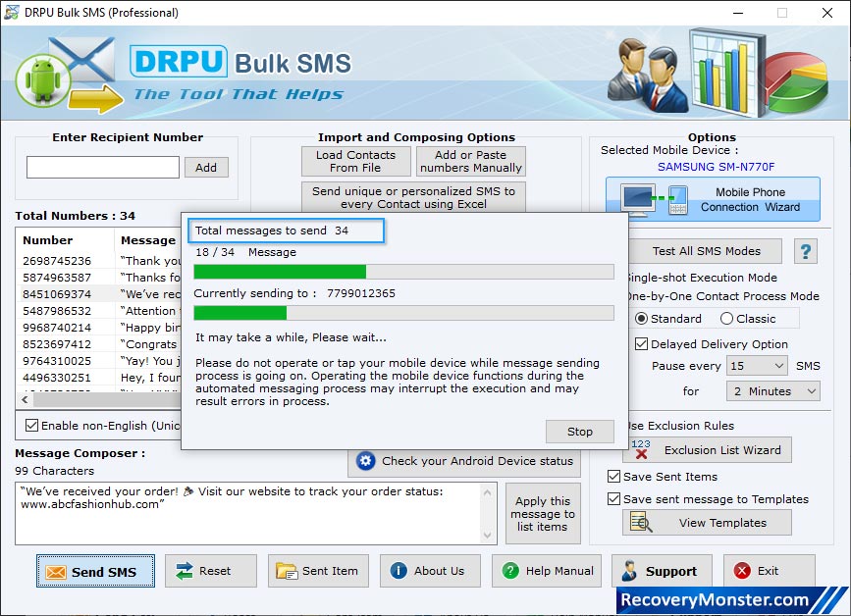Click the About Us info icon
The image size is (851, 616).
point(398,571)
